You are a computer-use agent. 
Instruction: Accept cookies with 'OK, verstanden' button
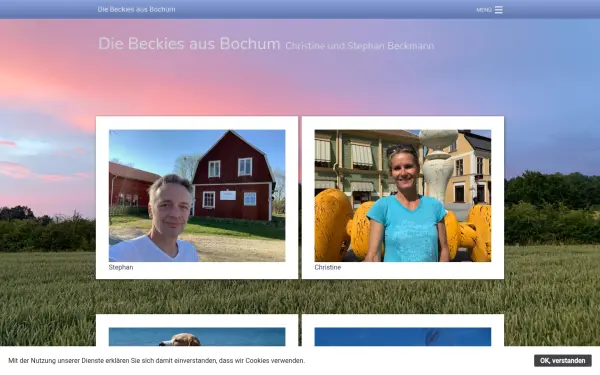point(562,360)
